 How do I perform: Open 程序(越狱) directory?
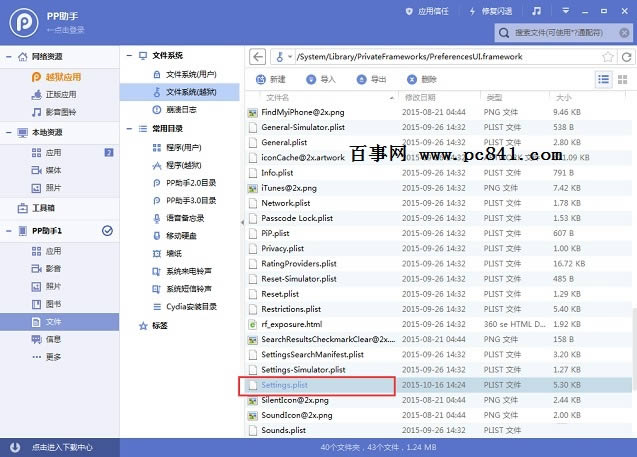tap(177, 165)
